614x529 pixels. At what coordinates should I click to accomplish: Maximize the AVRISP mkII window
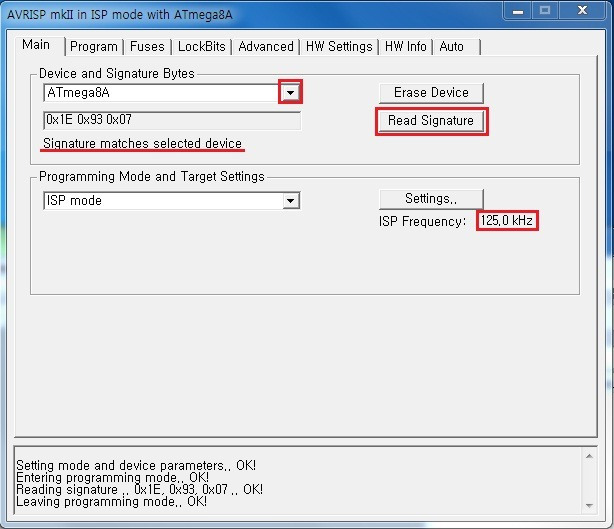click(x=545, y=11)
